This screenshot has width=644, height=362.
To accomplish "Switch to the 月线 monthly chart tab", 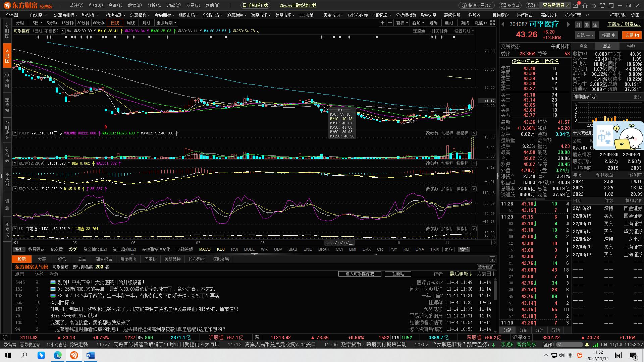I will (x=147, y=23).
